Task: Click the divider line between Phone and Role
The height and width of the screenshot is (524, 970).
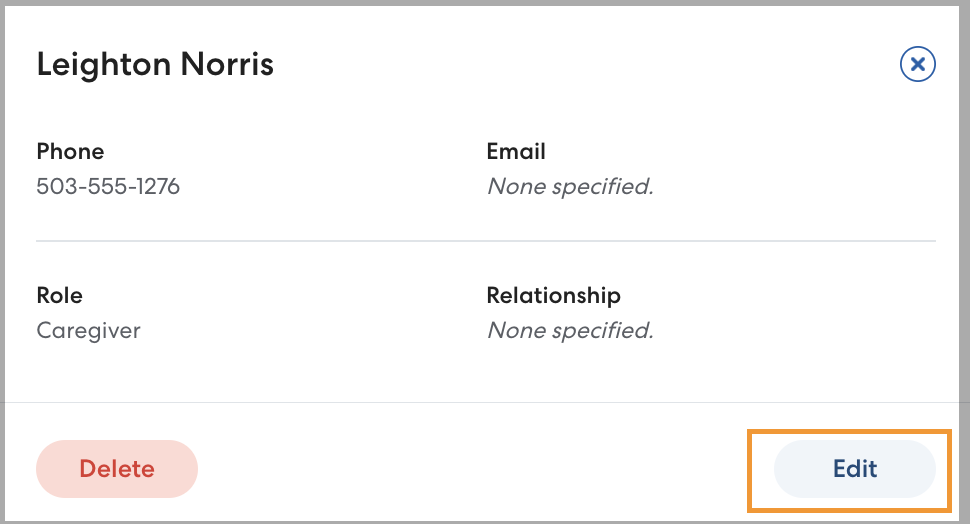Action: [x=485, y=241]
